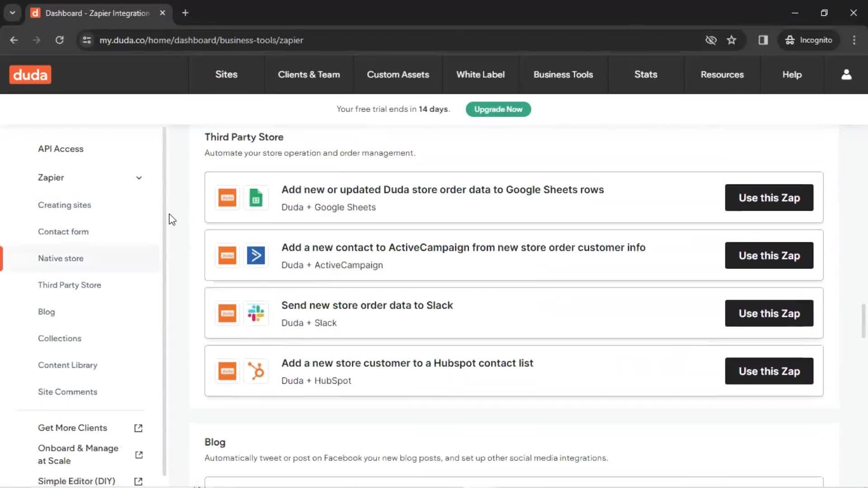Select Third Party Store in sidebar
Viewport: 868px width, 488px height.
(70, 285)
